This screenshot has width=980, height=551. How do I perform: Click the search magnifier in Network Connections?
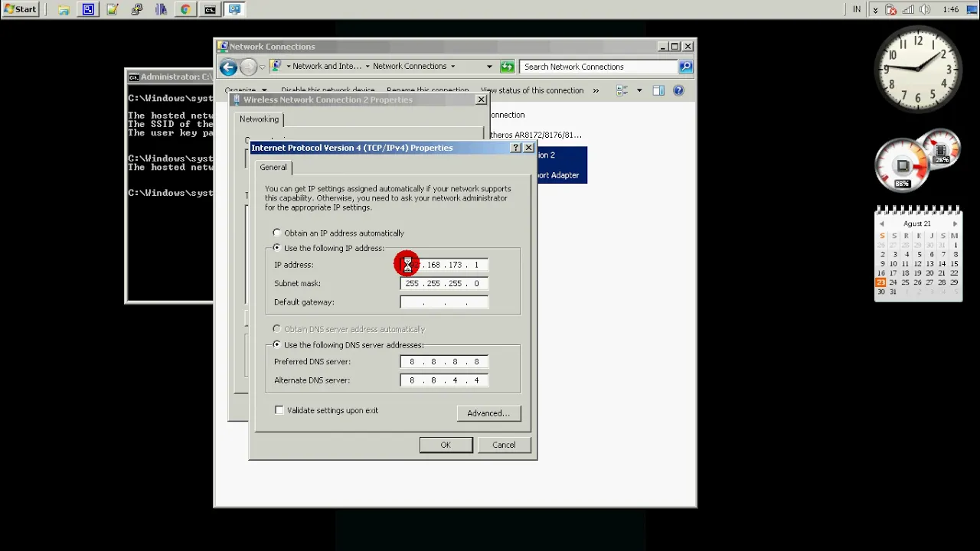686,67
